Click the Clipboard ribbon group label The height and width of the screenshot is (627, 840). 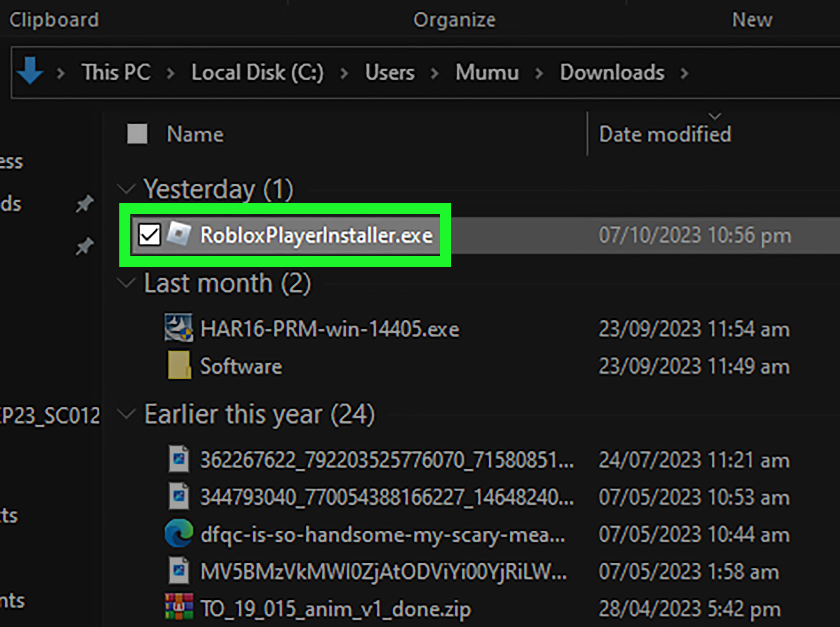pyautogui.click(x=54, y=20)
